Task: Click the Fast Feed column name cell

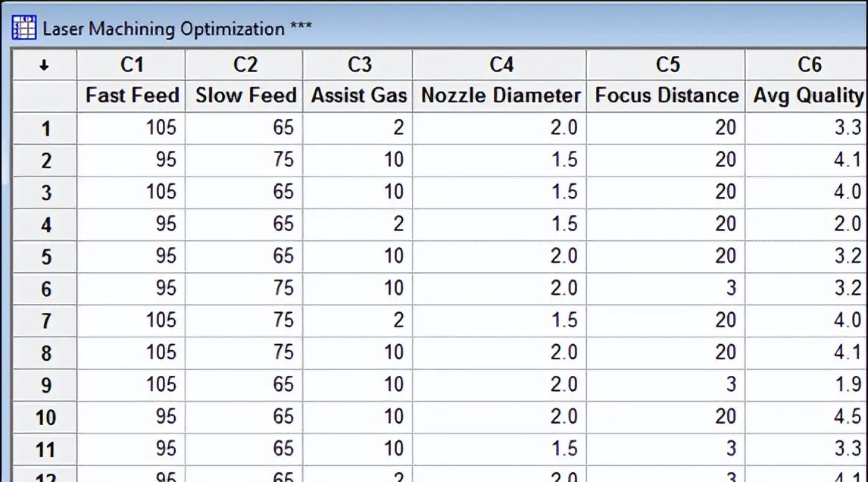Action: point(131,95)
